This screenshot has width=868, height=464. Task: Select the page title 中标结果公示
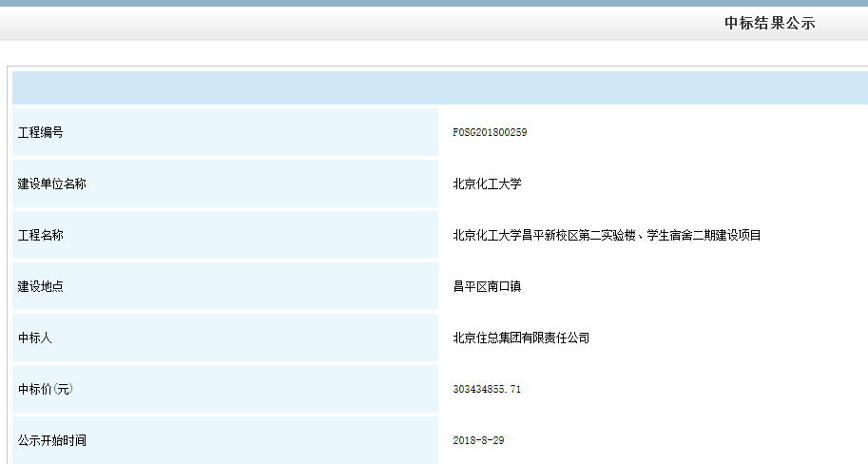point(769,23)
